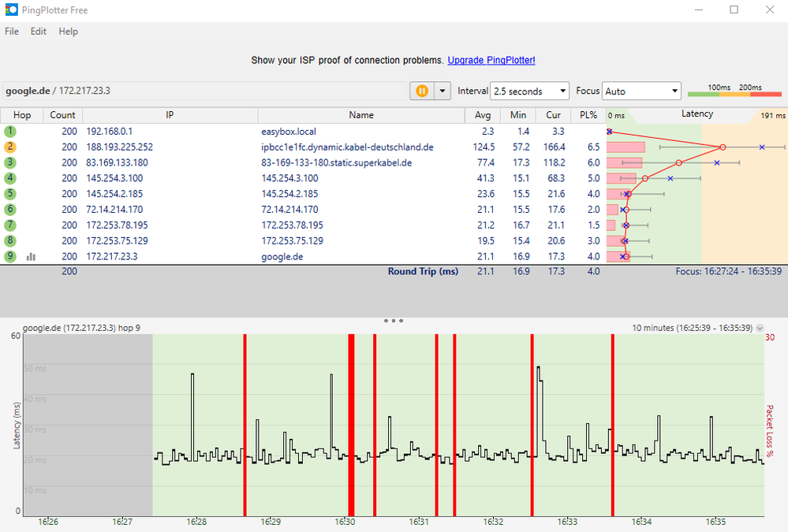Click the first red packet loss bar near 16:28:40
This screenshot has width=788, height=532.
click(245, 425)
